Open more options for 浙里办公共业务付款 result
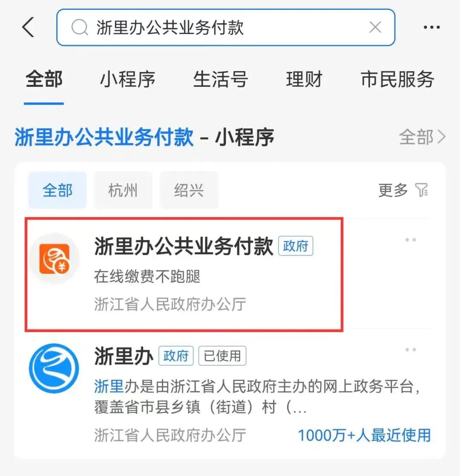460x476 pixels. coord(411,240)
